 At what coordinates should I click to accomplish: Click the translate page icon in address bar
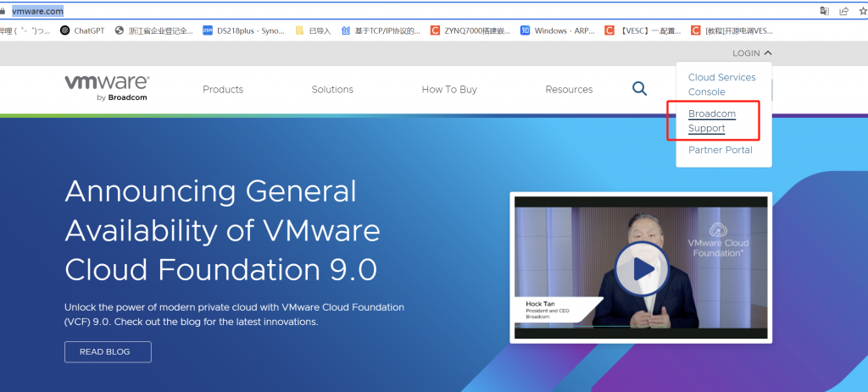[x=824, y=11]
